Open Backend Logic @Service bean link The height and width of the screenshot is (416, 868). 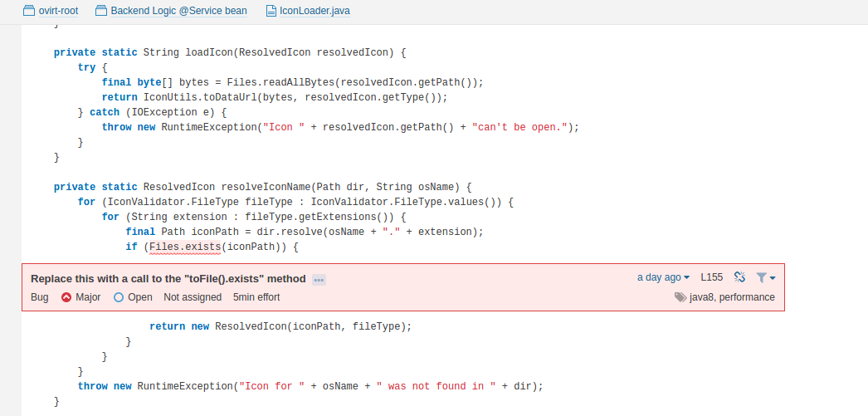click(x=178, y=11)
